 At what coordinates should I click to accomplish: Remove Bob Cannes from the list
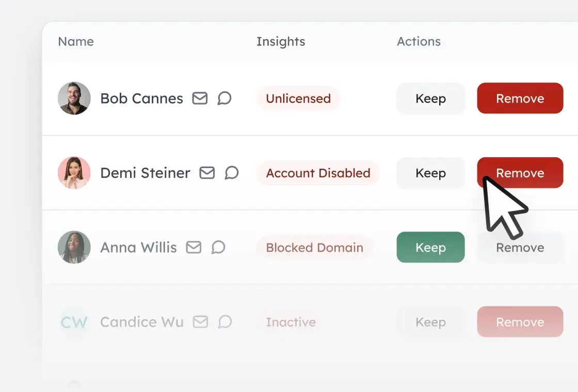click(x=520, y=98)
